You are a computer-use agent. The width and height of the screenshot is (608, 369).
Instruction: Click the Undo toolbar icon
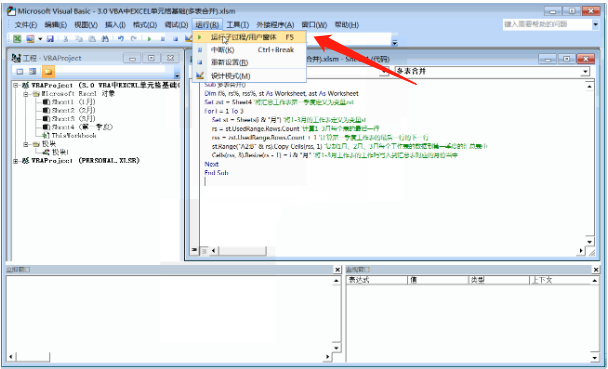121,38
